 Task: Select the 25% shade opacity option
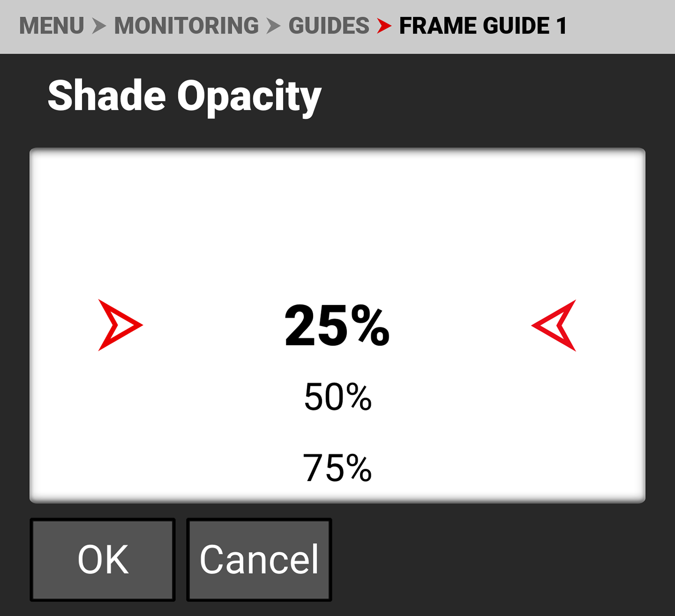337,325
